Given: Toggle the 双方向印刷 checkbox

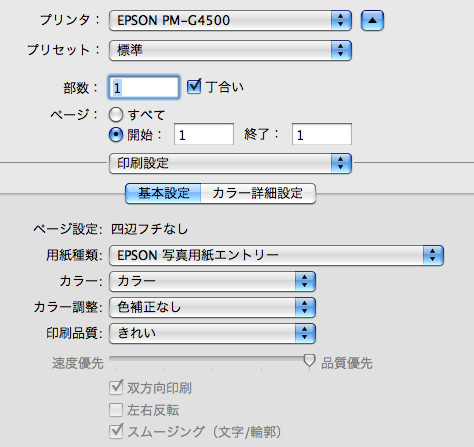Looking at the screenshot, I should 116,387.
